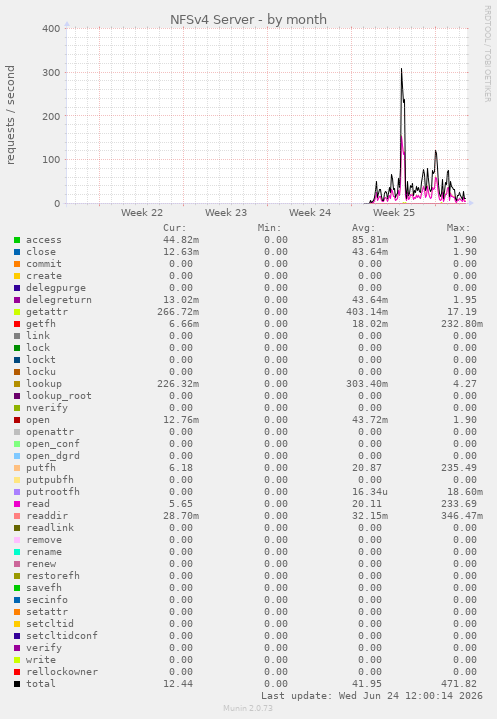Select the 'setcltidconf' legend label
This screenshot has height=719, width=497.
click(62, 636)
